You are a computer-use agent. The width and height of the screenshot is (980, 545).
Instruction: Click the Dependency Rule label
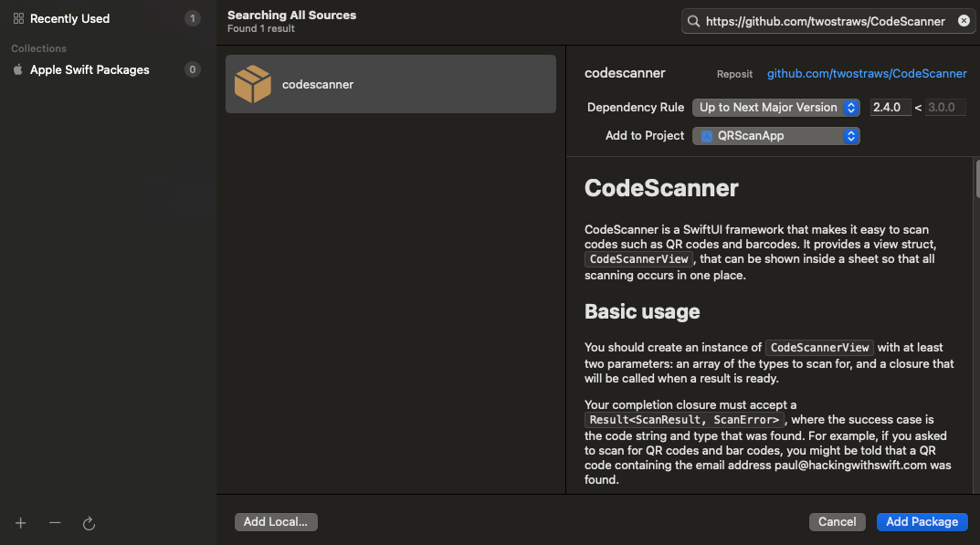pyautogui.click(x=636, y=108)
